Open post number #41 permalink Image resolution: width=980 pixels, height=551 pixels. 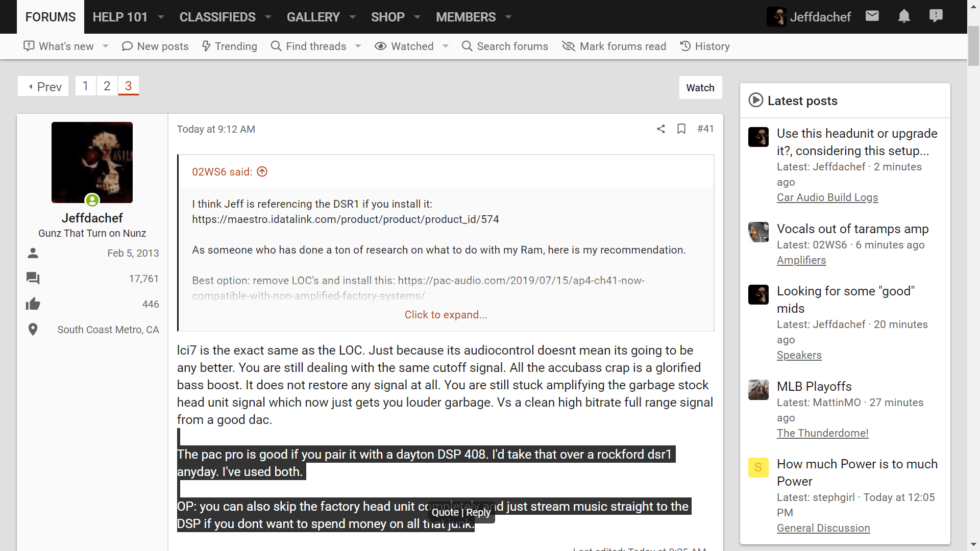click(x=705, y=129)
